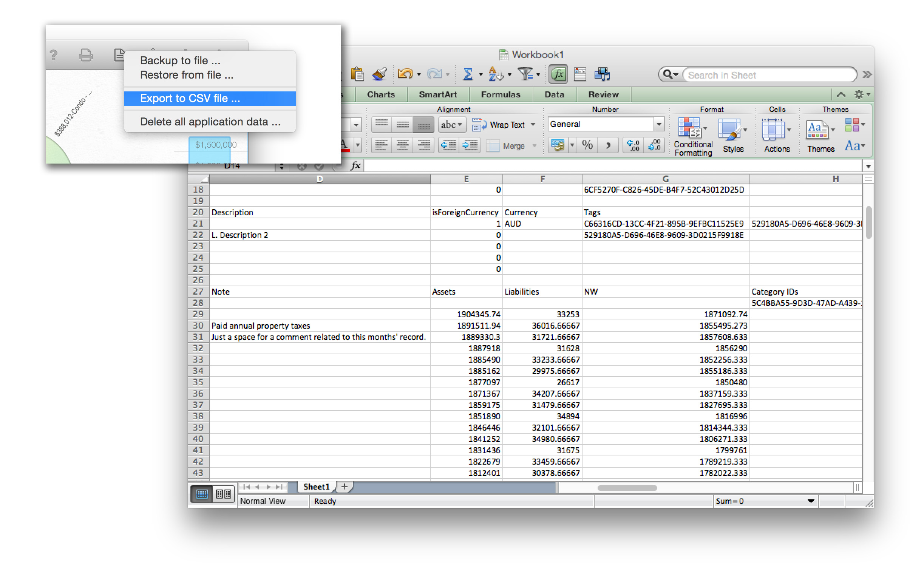Image resolution: width=924 pixels, height=570 pixels.
Task: Click the vertical scrollbar thumb
Action: click(868, 222)
